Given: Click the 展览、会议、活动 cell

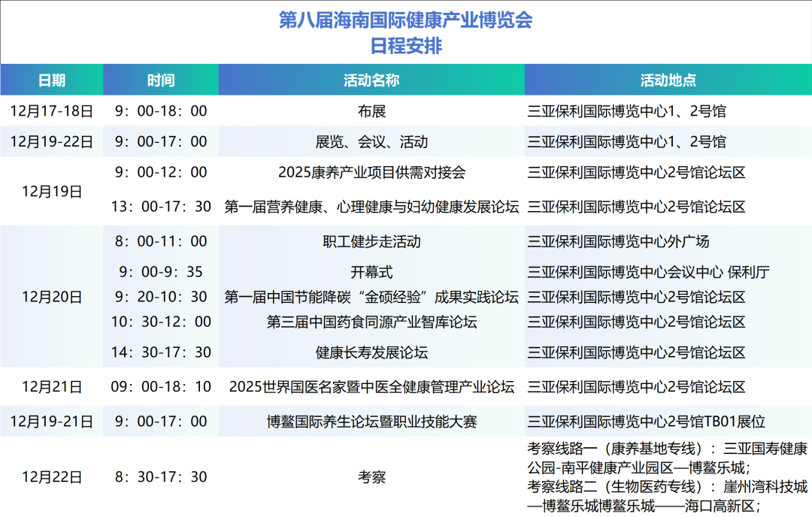Looking at the screenshot, I should point(371,141).
